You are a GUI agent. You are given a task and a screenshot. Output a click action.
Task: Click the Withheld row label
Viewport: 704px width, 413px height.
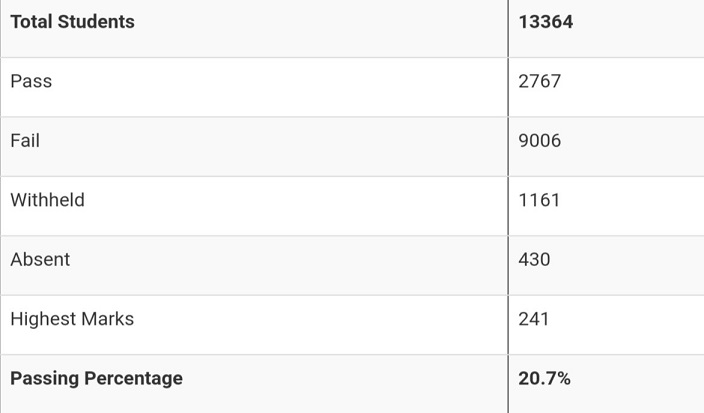(47, 200)
